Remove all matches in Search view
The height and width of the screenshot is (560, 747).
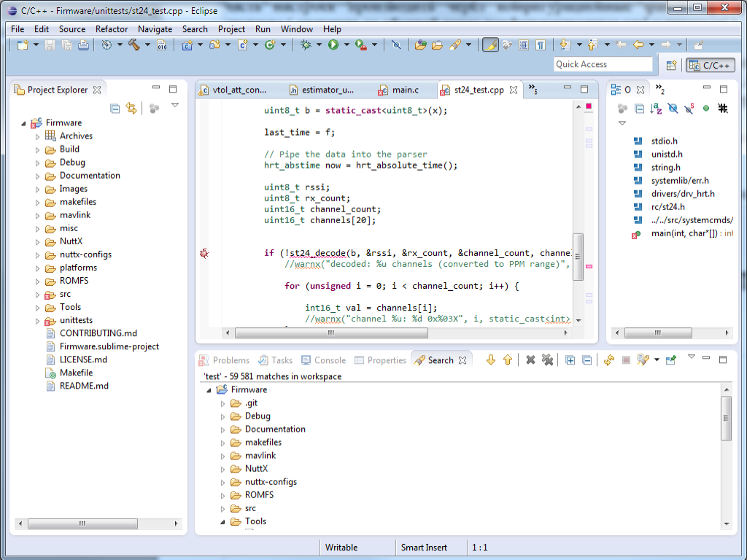point(547,360)
